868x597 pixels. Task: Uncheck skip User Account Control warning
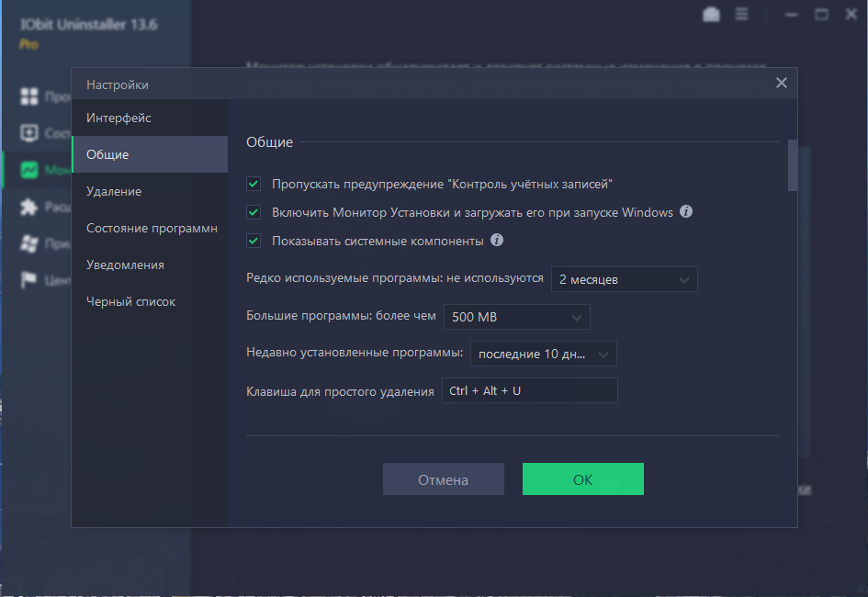(x=254, y=184)
